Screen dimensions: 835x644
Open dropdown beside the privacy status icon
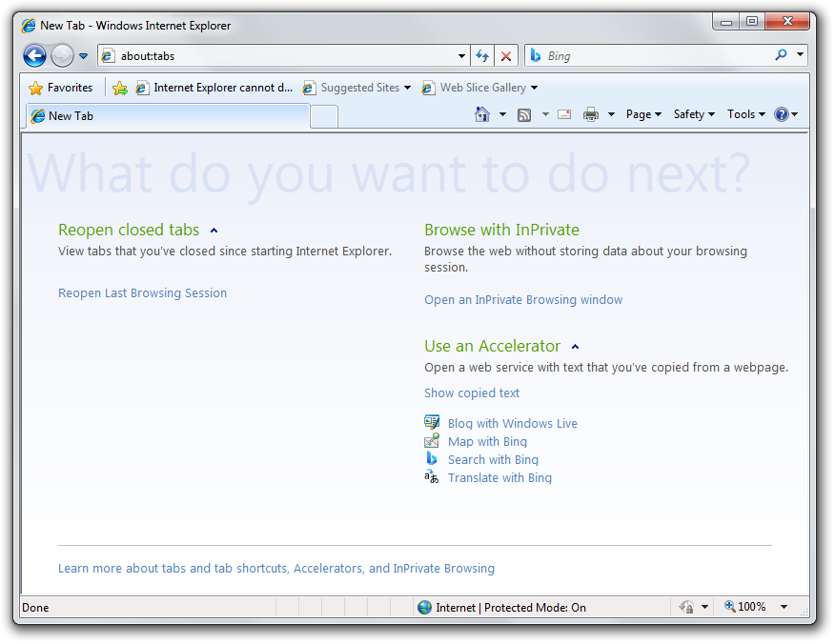pos(704,607)
